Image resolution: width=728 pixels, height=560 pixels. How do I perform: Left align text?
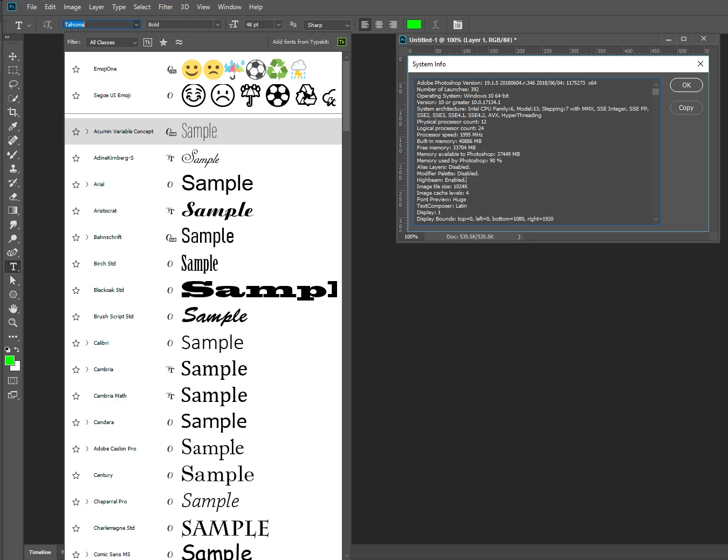pos(365,25)
